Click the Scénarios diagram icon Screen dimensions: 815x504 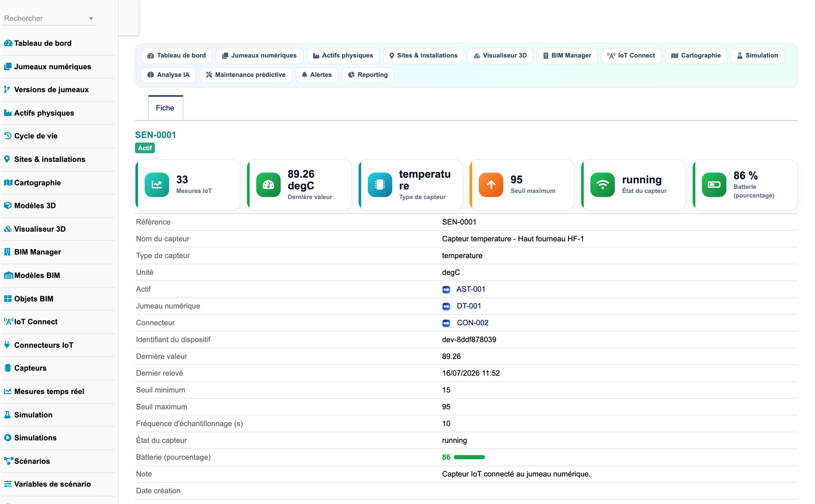pyautogui.click(x=8, y=461)
